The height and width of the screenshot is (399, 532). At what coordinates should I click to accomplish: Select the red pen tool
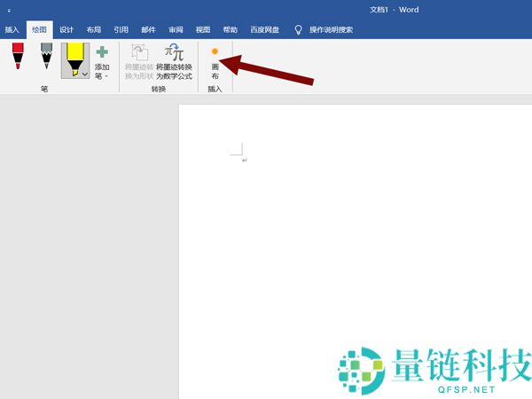tap(18, 59)
